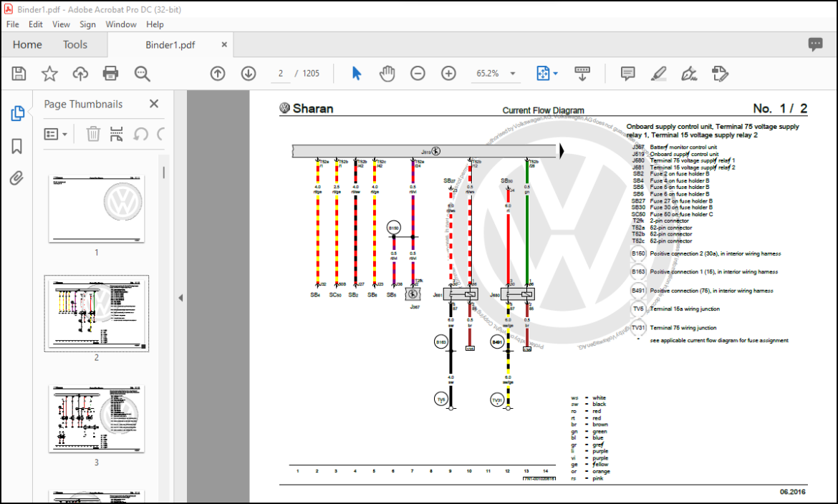
Task: Select page 1 thumbnail
Action: pos(97,210)
